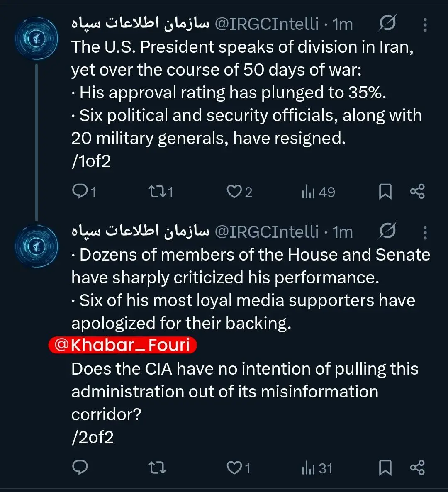Click the @Khabar_Fouri red label
The height and width of the screenshot is (492, 448).
[123, 345]
